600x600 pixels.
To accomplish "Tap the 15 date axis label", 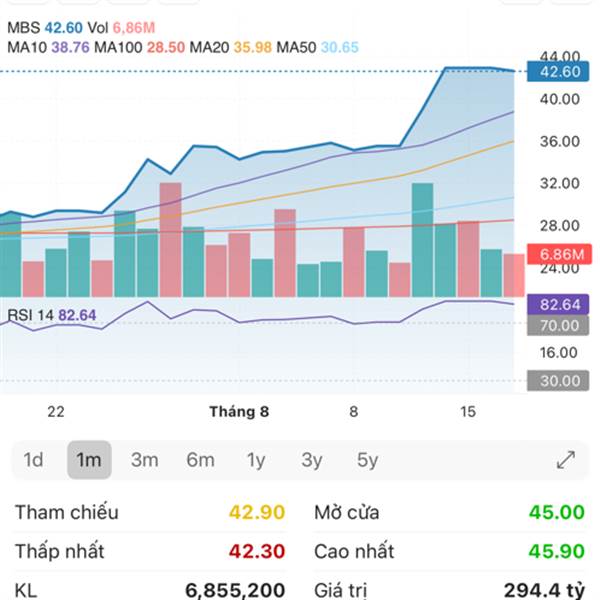I will coord(468,412).
